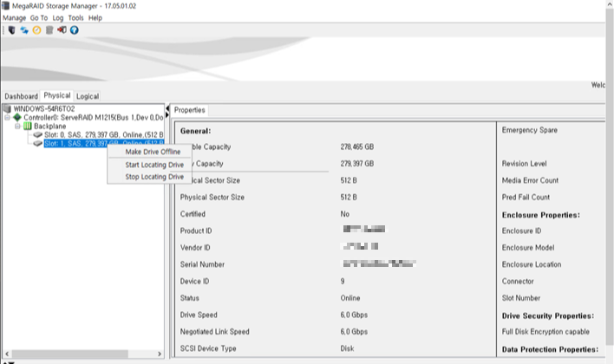The image size is (614, 364).
Task: Click the WINDOWS-54R6TO2 server icon
Action: pyautogui.click(x=7, y=108)
